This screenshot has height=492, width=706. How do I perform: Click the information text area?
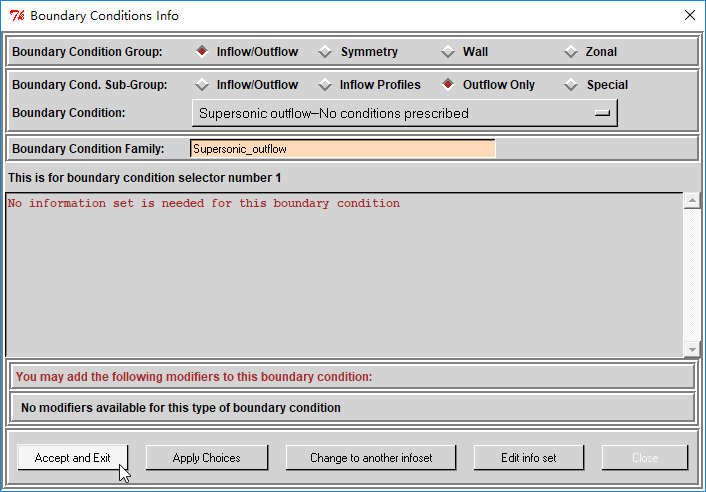[x=344, y=275]
